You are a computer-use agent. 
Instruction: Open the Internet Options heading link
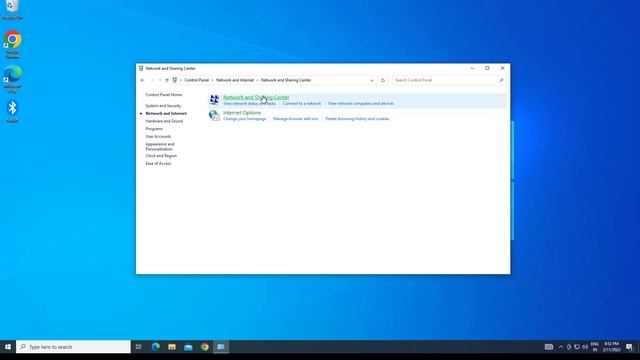(x=242, y=113)
